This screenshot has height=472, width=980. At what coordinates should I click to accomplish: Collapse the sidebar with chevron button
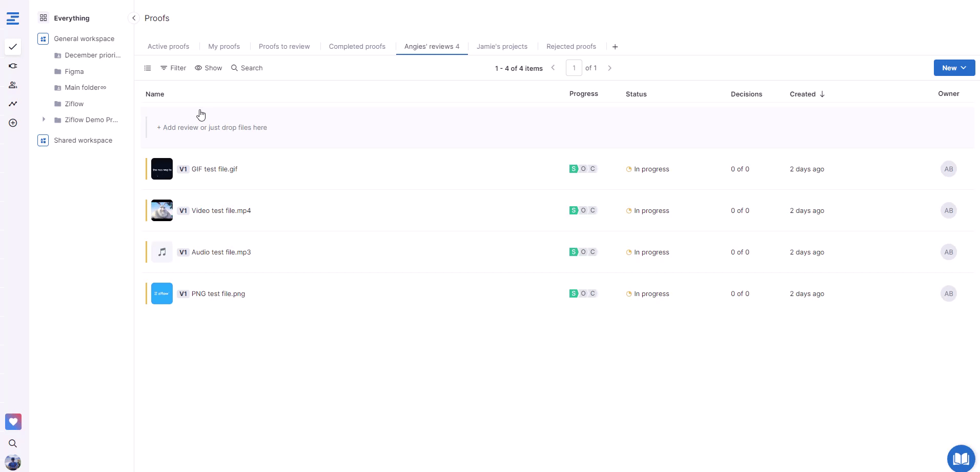[x=134, y=18]
